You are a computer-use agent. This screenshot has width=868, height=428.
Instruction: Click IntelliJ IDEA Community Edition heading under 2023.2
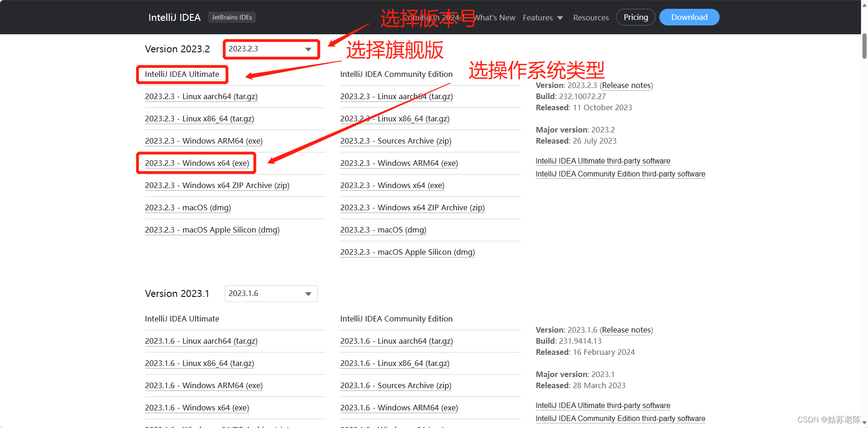[x=396, y=74]
